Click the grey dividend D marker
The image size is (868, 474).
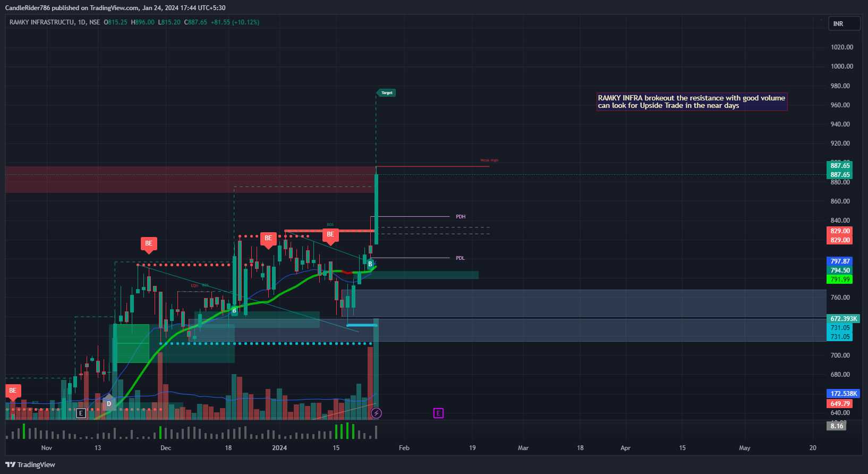click(108, 403)
